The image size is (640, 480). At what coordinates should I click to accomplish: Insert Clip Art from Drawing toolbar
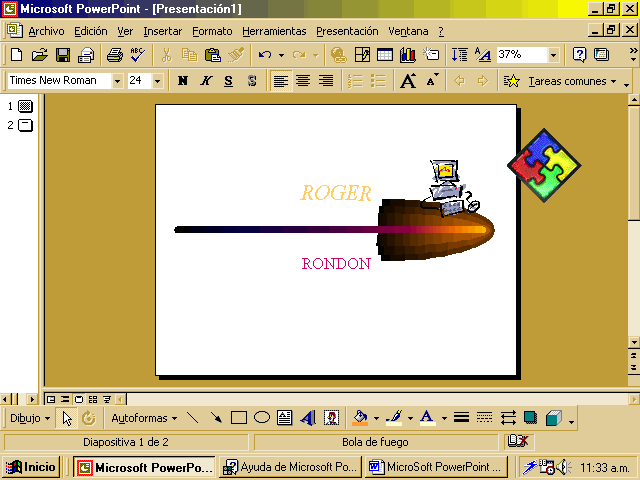click(331, 418)
